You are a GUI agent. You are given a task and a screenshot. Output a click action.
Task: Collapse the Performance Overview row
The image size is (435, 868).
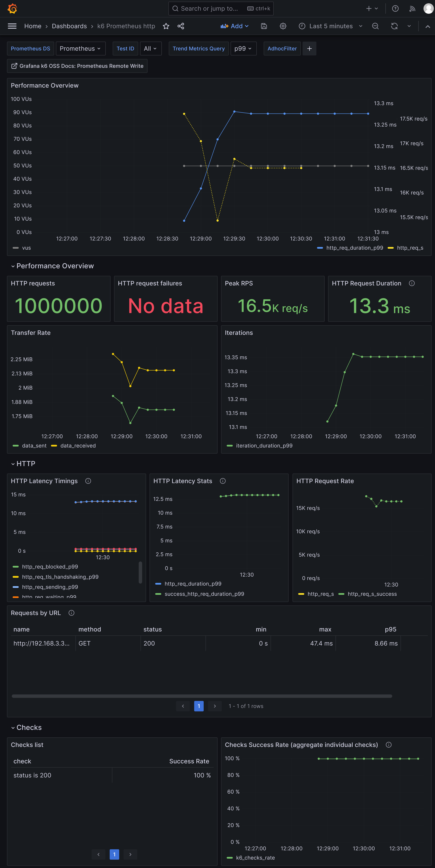52,266
